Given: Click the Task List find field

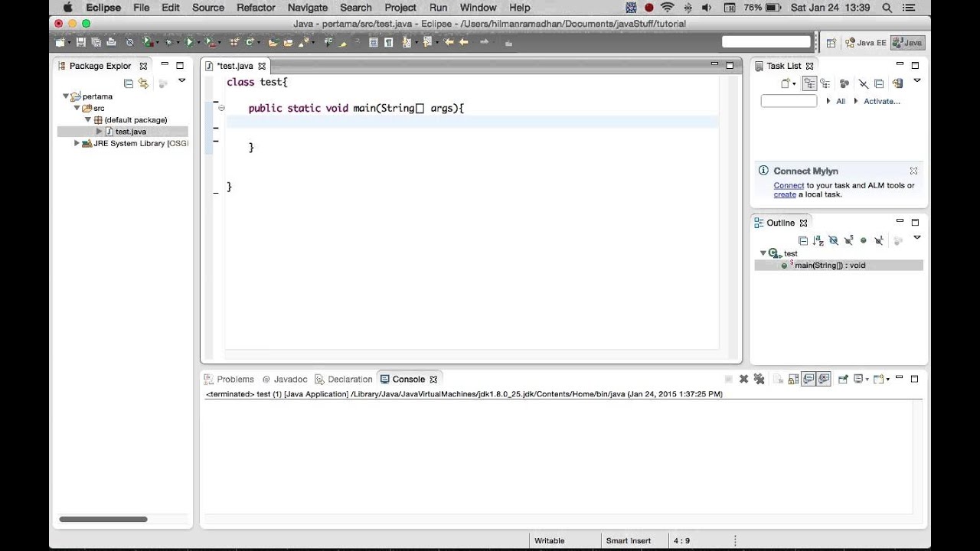Looking at the screenshot, I should tap(789, 101).
